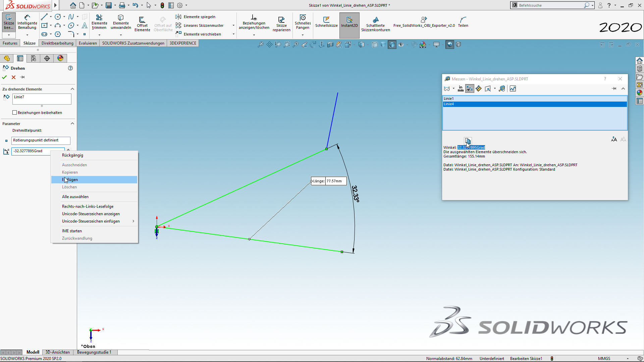Screen dimensions: 644x362
Task: Click the Drehen help question mark
Action: (x=70, y=68)
